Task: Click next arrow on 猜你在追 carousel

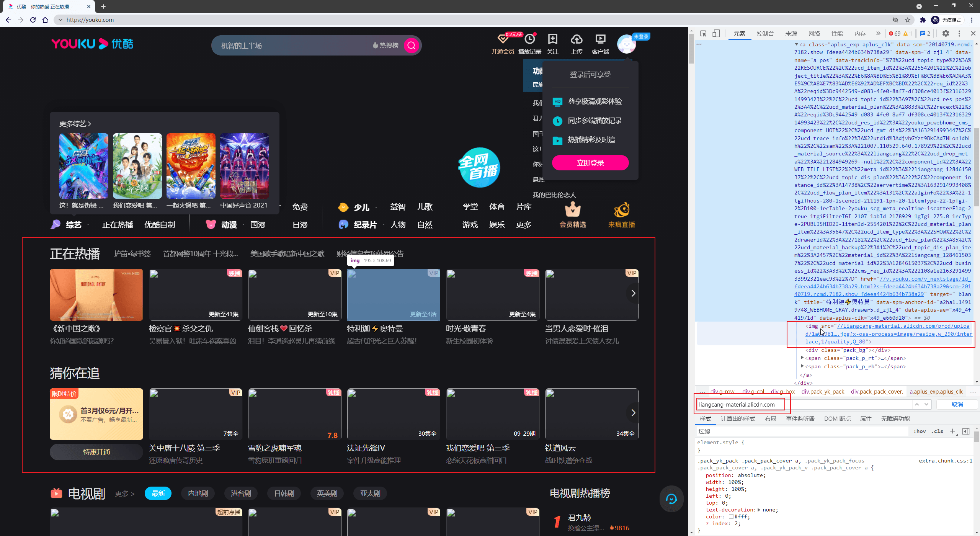Action: (x=633, y=413)
